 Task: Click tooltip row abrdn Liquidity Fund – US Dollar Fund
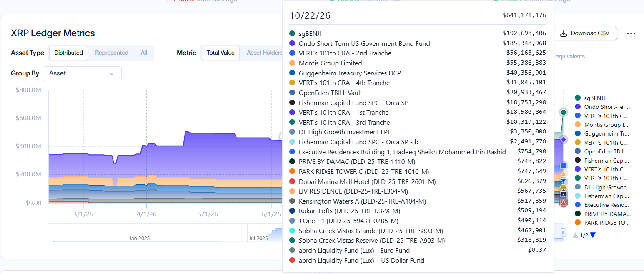[x=417, y=260]
